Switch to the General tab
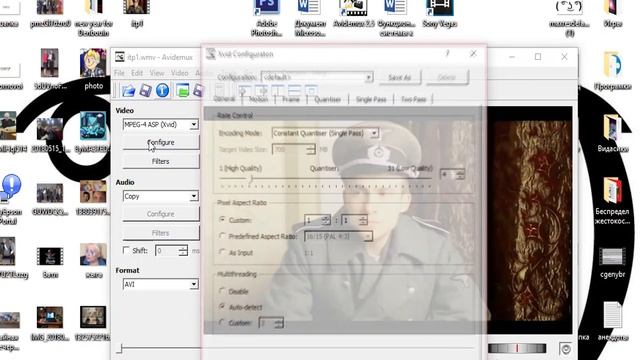640x360 pixels. tap(224, 99)
